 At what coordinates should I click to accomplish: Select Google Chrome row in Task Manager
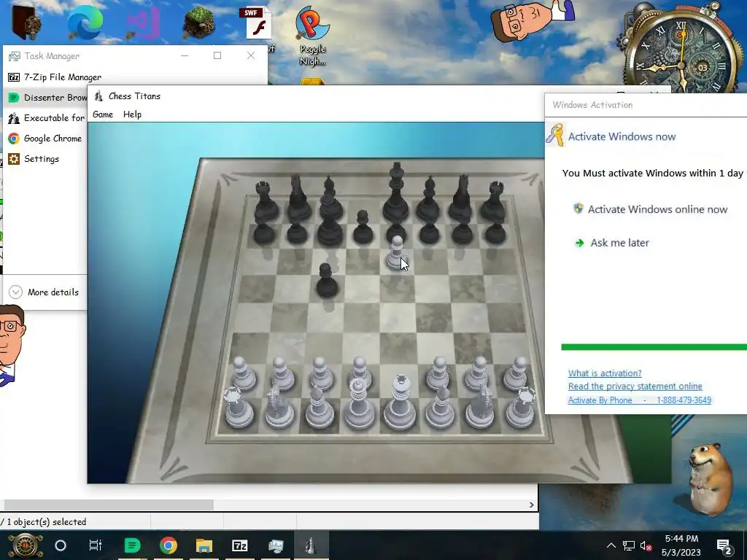pos(46,139)
